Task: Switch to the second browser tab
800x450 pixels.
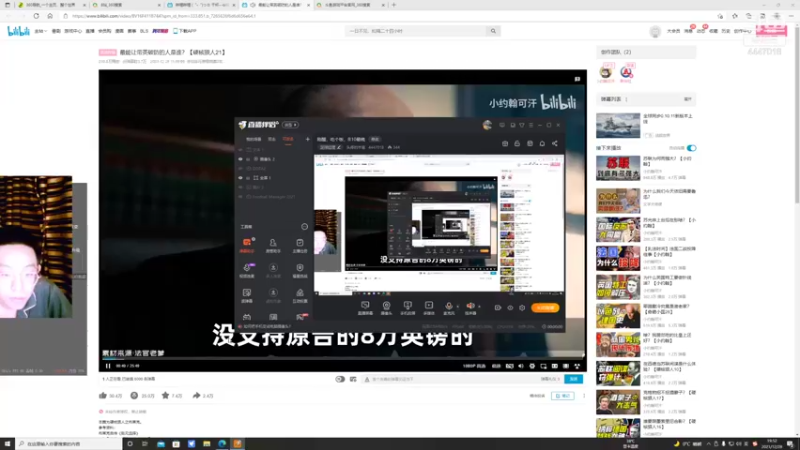Action: coord(126,5)
